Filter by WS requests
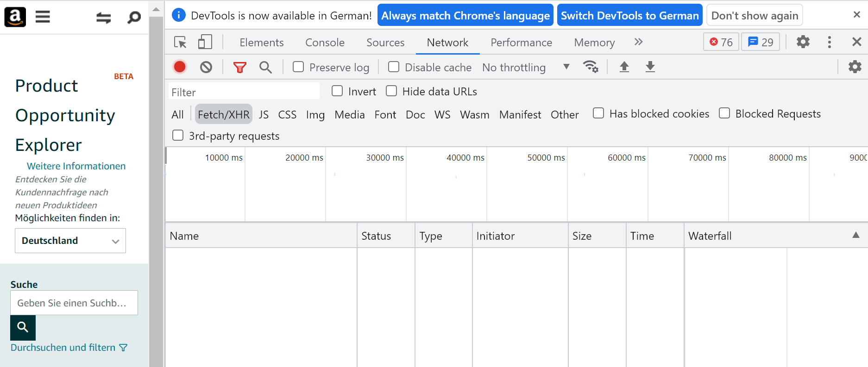Viewport: 868px width, 367px height. [x=442, y=114]
